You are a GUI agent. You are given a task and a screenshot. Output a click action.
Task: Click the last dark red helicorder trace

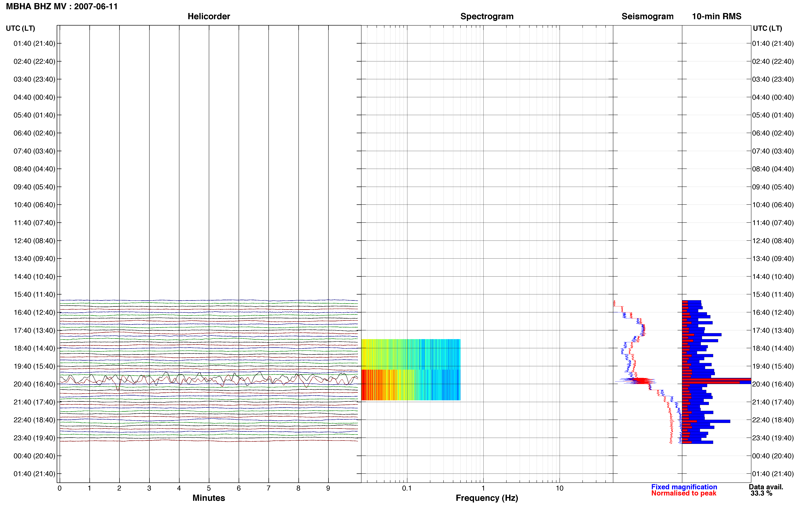(x=208, y=441)
